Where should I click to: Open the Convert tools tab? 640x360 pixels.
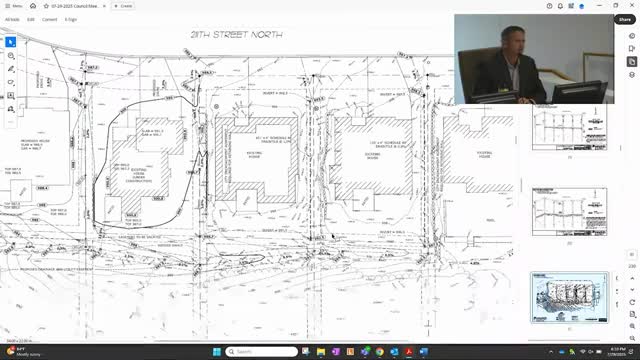pyautogui.click(x=49, y=19)
